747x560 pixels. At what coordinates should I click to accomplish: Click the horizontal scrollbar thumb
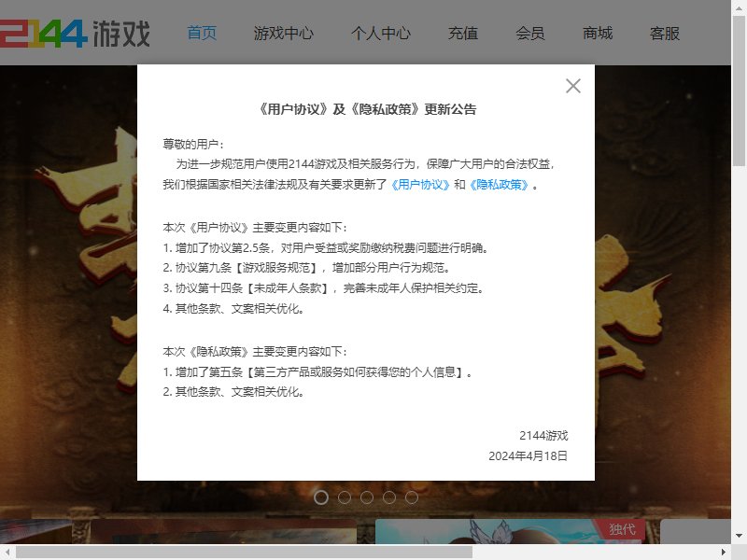click(244, 553)
